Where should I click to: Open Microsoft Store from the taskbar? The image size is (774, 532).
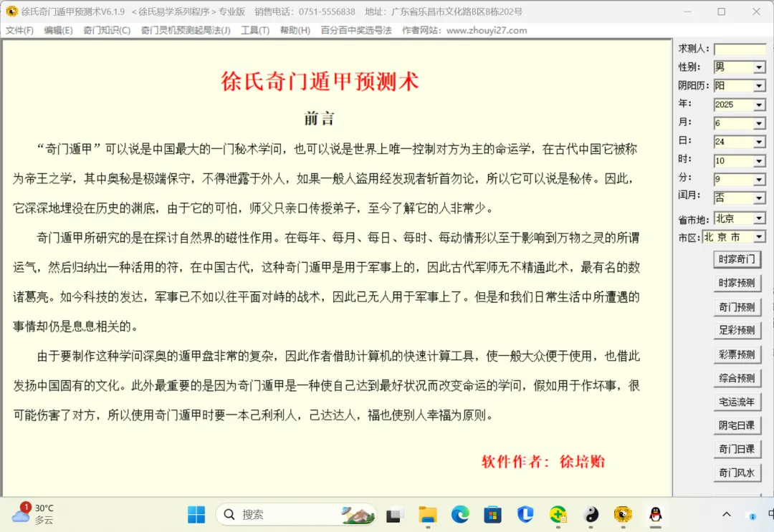492,514
